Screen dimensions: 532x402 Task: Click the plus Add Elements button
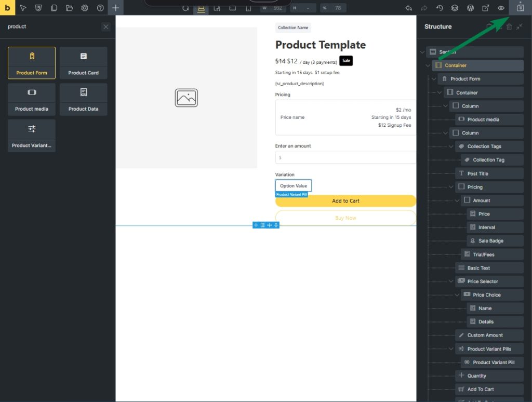(115, 8)
